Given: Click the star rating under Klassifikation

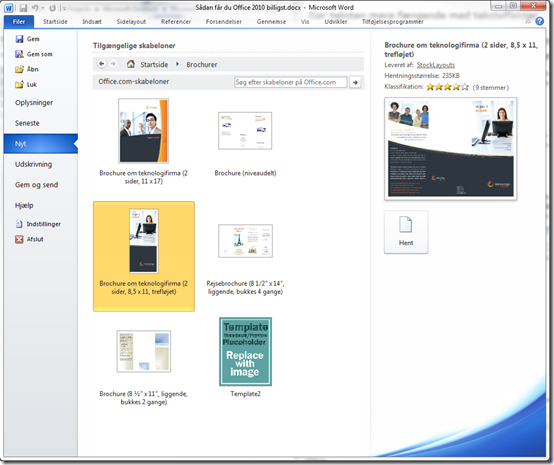Looking at the screenshot, I should [447, 87].
